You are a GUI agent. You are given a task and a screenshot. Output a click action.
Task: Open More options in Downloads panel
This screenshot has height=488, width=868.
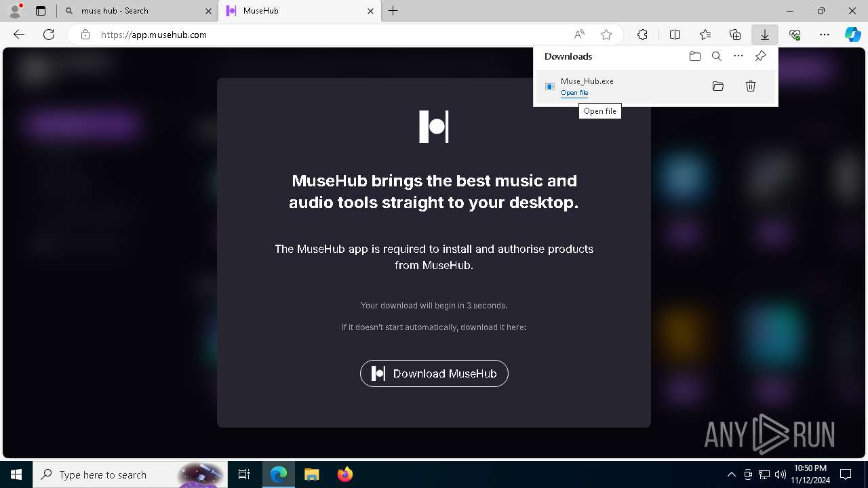coord(738,56)
